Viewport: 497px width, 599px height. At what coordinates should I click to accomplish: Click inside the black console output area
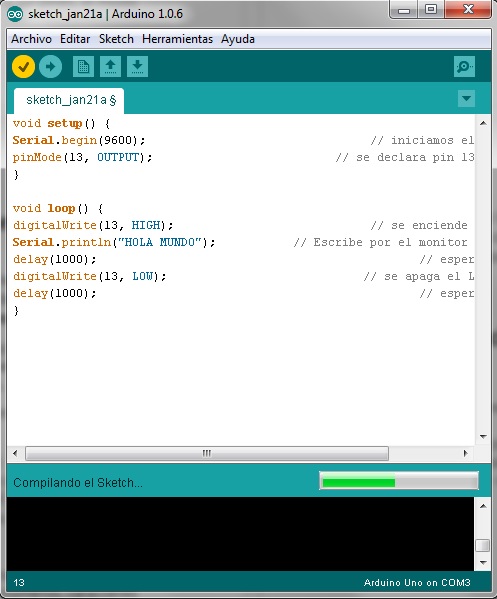click(x=240, y=534)
